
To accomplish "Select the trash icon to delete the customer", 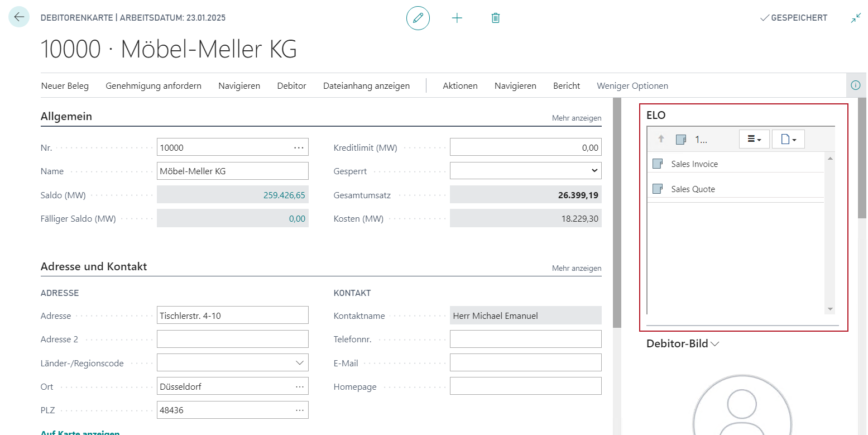I will [495, 17].
